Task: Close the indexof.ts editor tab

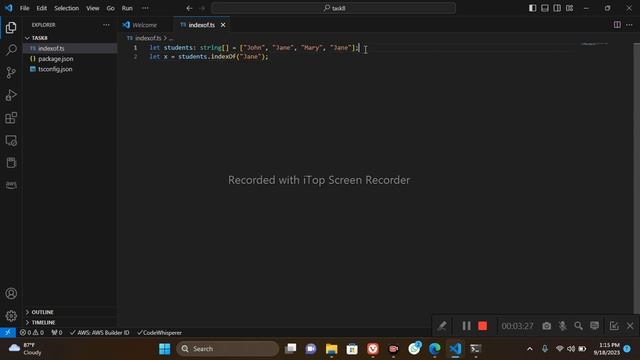Action: 223,25
